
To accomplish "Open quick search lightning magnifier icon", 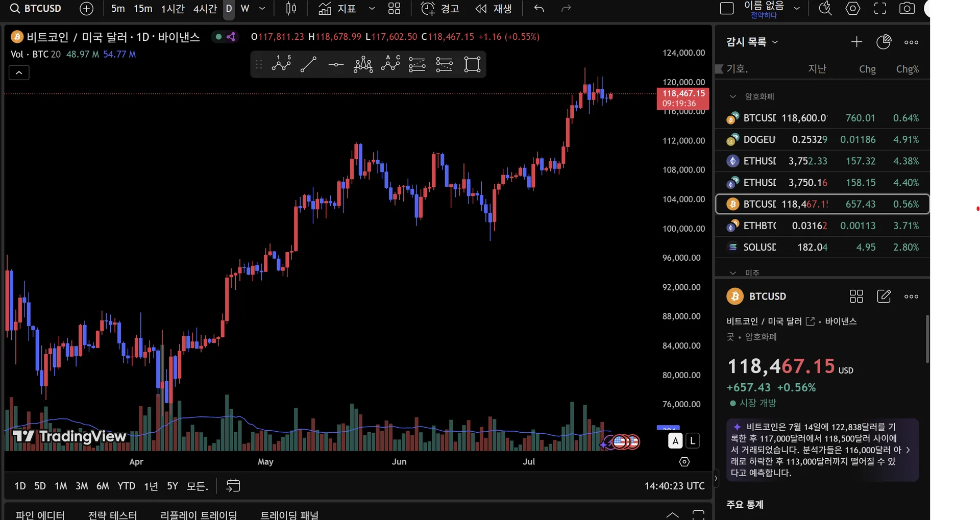I will (825, 8).
